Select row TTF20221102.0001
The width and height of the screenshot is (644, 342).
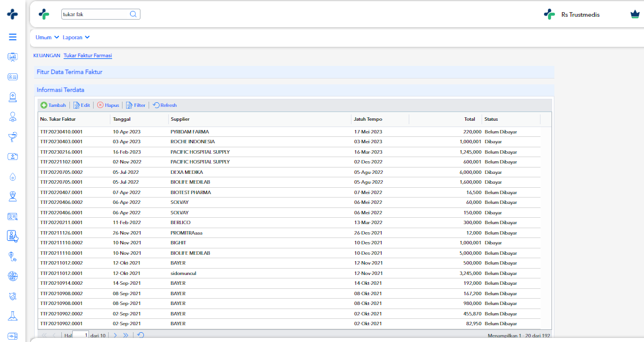point(289,162)
